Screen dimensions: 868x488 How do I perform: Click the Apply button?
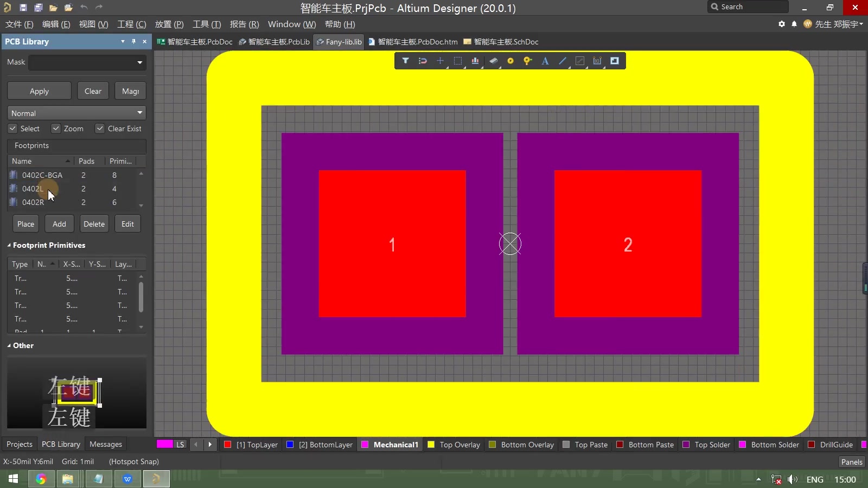pos(39,91)
